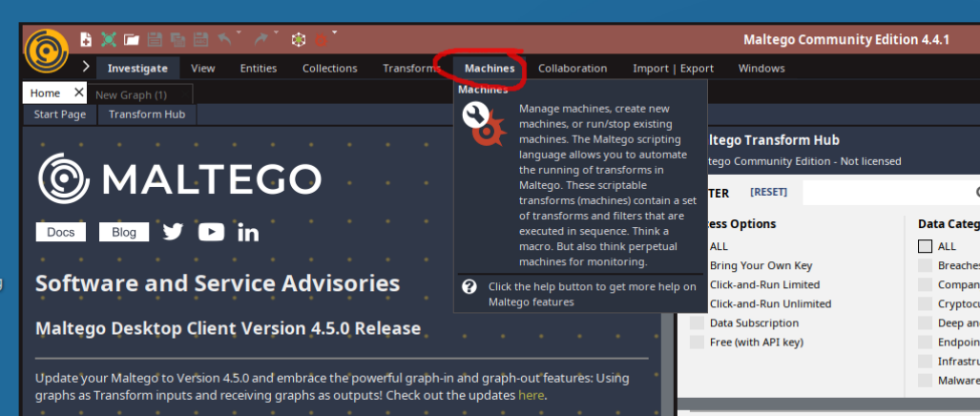This screenshot has height=416, width=980.
Task: Expand the ribbon using the chevron beside Investigate
Action: pos(86,68)
